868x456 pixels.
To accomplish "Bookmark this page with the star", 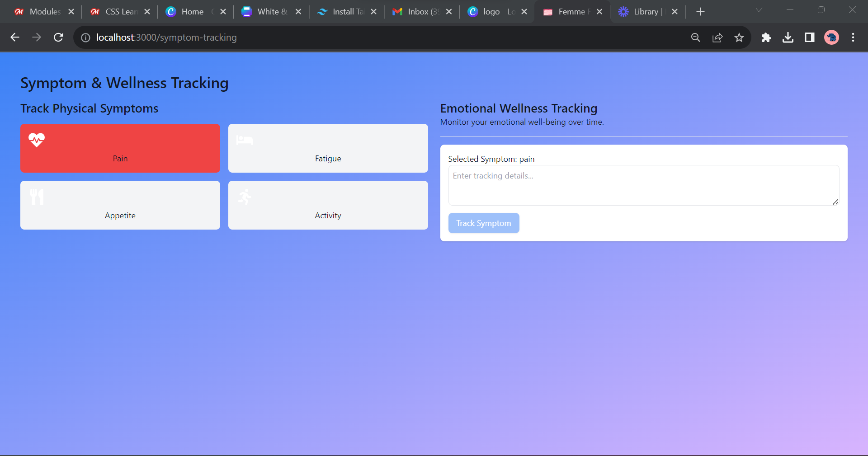I will click(x=739, y=38).
